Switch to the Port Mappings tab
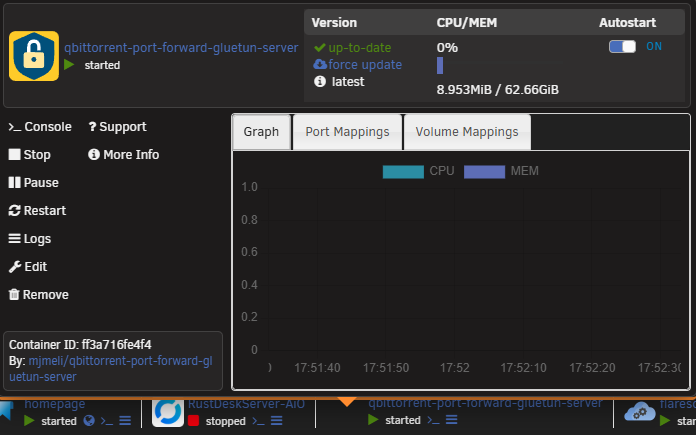 347,132
